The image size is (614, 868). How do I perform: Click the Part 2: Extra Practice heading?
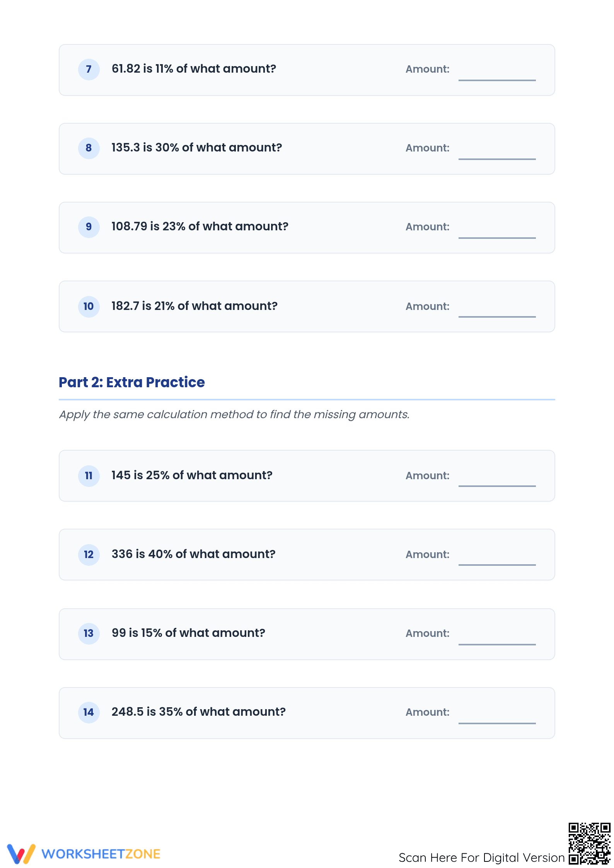[132, 382]
